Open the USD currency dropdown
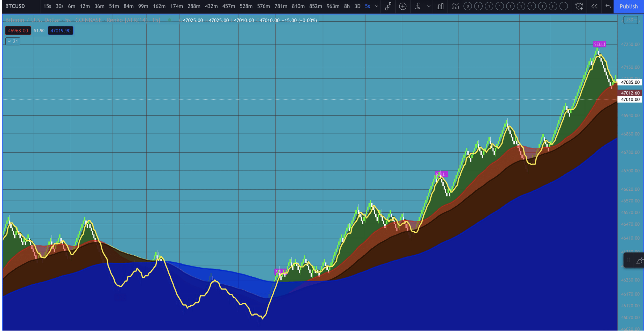This screenshot has height=331, width=644. pos(630,20)
